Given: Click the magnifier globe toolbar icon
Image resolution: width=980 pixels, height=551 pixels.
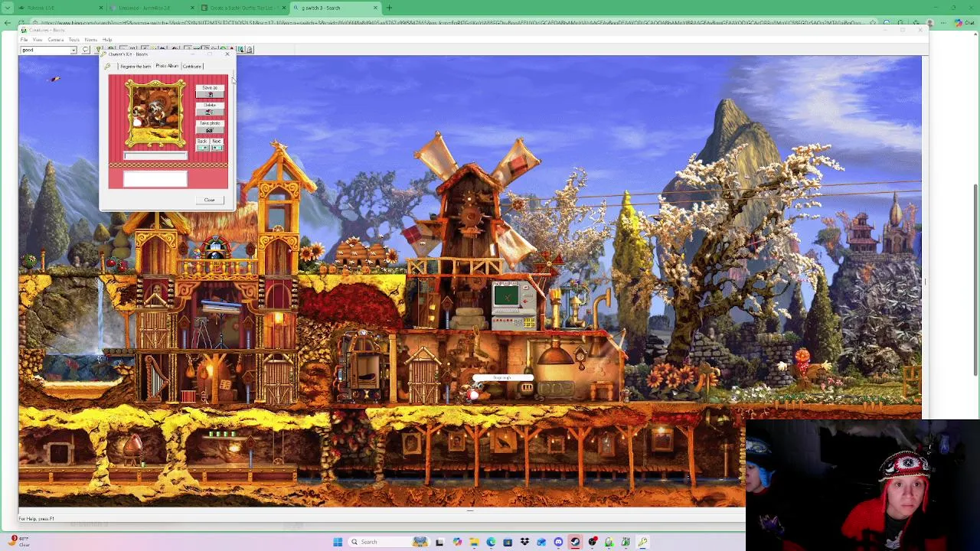Looking at the screenshot, I should 240,50.
